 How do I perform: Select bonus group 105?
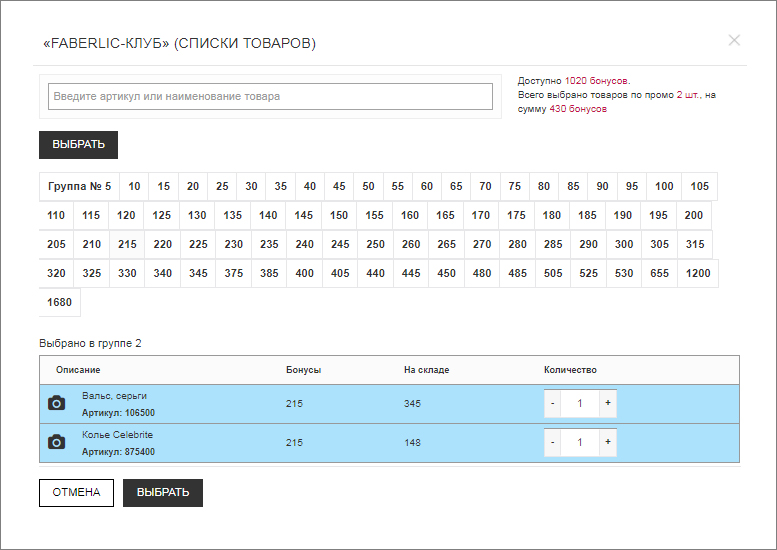tap(700, 186)
